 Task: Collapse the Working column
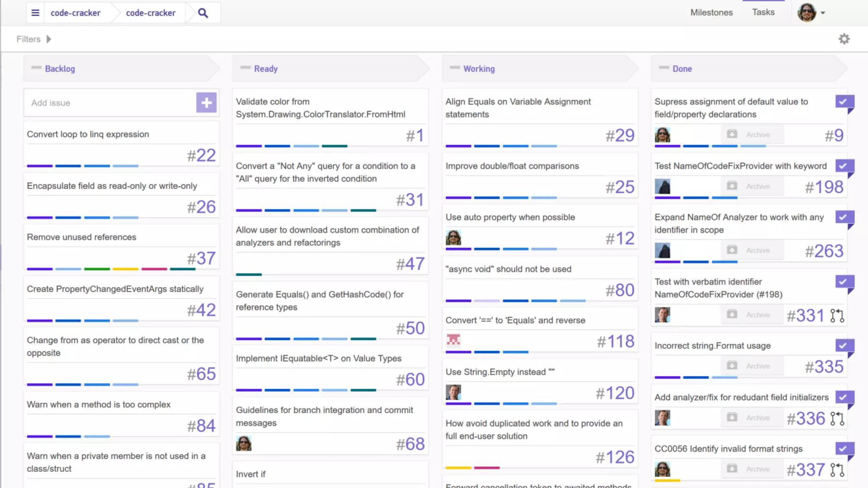point(455,68)
